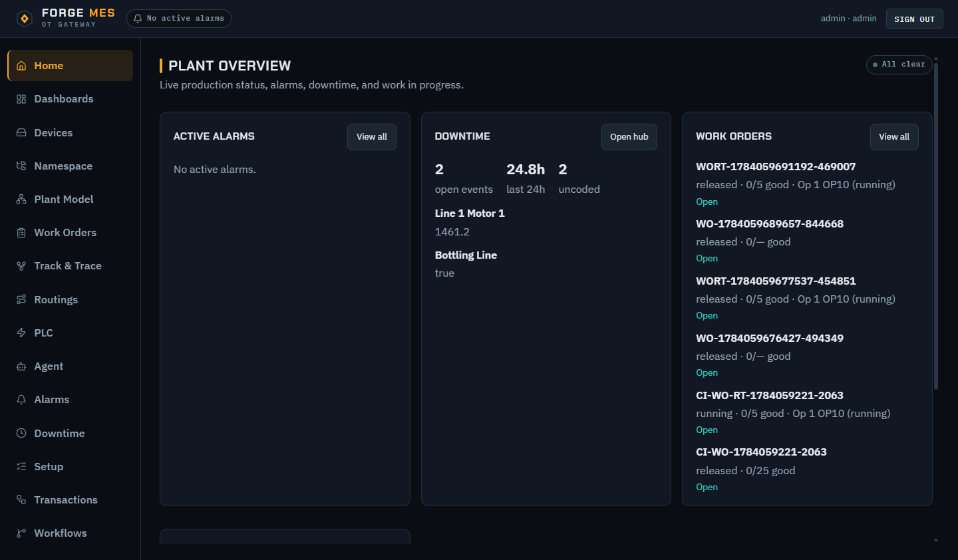This screenshot has width=958, height=560.
Task: Click the Sign Out button
Action: [x=914, y=19]
